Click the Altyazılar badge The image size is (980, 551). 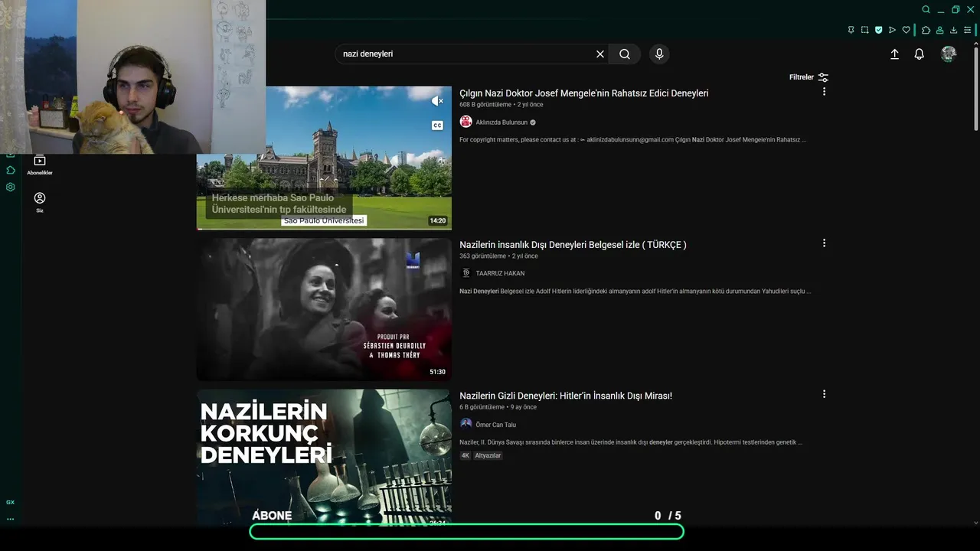click(488, 455)
